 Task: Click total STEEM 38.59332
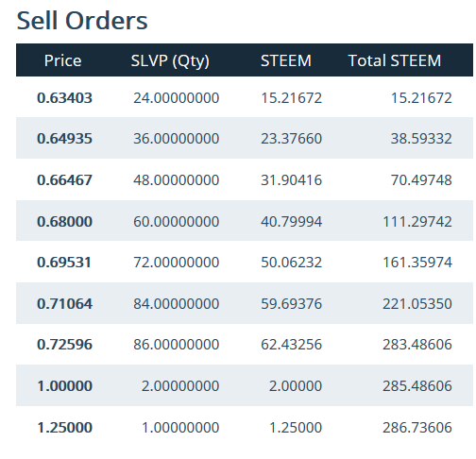pyautogui.click(x=421, y=139)
